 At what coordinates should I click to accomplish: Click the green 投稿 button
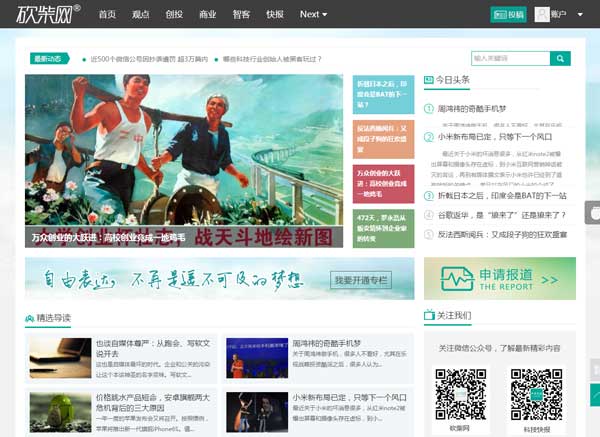(x=509, y=15)
